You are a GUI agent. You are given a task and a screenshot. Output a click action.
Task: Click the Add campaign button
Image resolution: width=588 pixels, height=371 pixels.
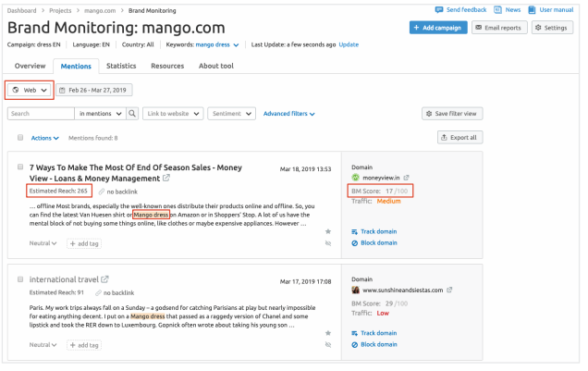pos(438,28)
